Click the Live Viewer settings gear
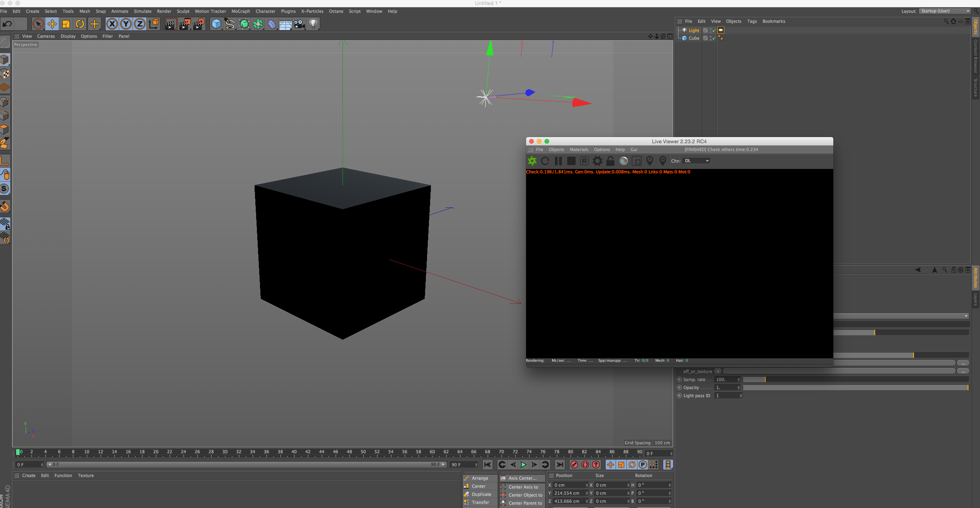Image resolution: width=980 pixels, height=508 pixels. [597, 161]
